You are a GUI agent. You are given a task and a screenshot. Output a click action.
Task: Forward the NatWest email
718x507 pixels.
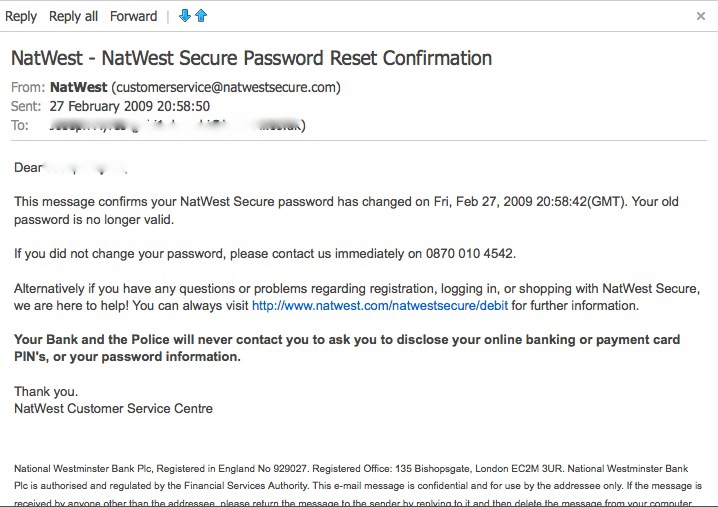click(x=133, y=16)
